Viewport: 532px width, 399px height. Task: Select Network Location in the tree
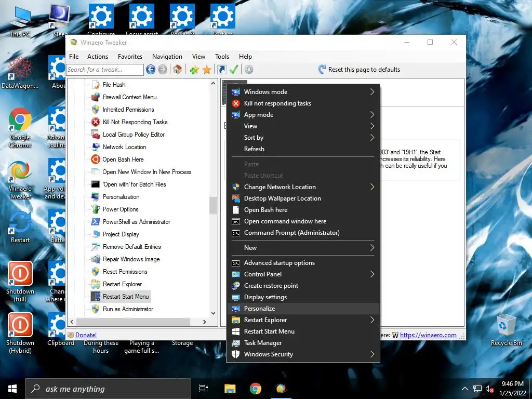(124, 147)
